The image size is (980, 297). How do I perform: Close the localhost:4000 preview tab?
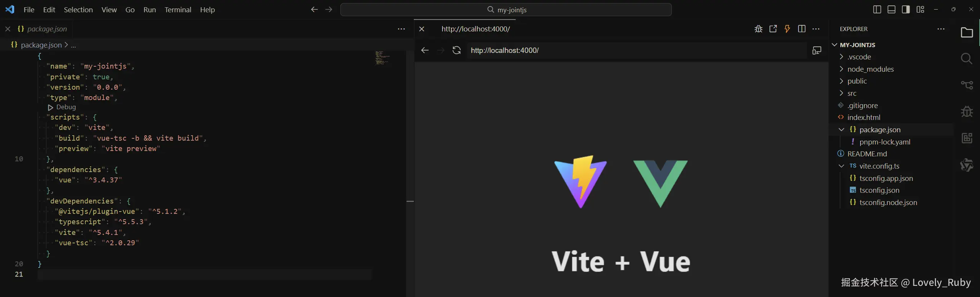coord(422,29)
